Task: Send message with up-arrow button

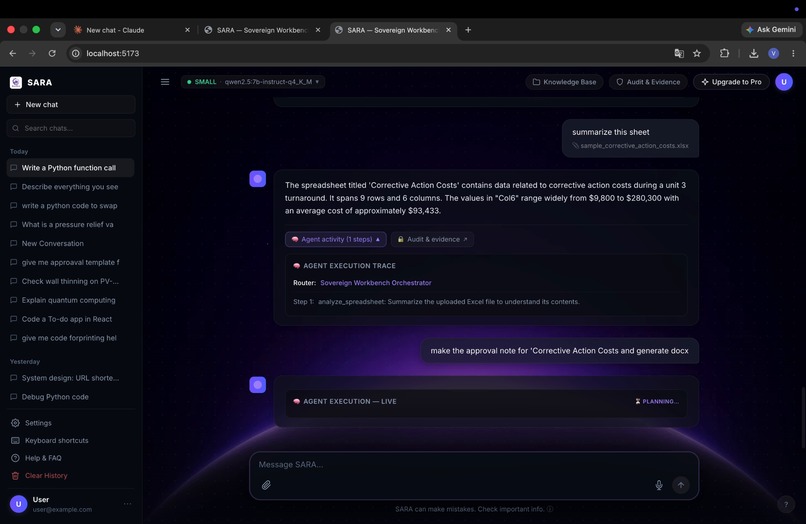Action: (x=681, y=485)
